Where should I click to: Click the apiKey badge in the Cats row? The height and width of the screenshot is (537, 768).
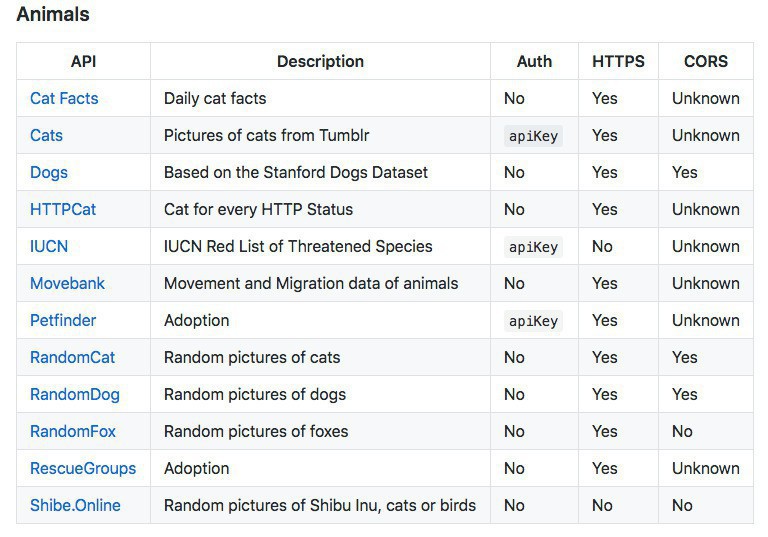click(533, 136)
